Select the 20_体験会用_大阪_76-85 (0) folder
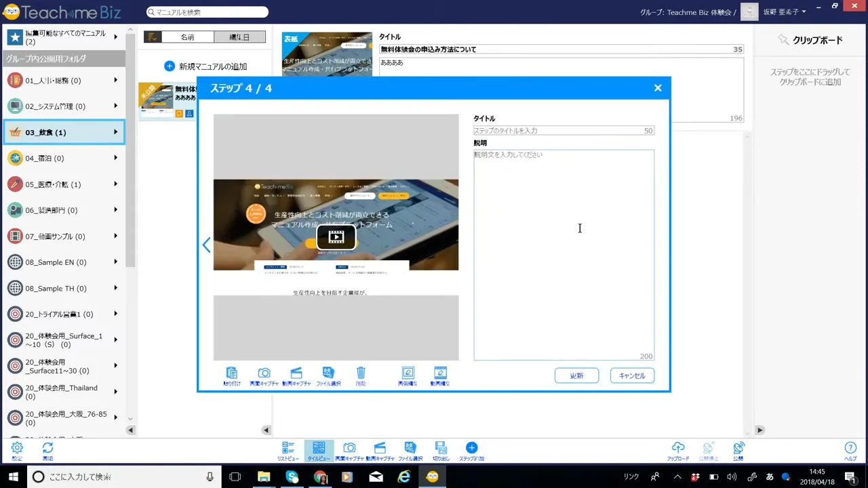Image resolution: width=868 pixels, height=488 pixels. click(x=62, y=418)
